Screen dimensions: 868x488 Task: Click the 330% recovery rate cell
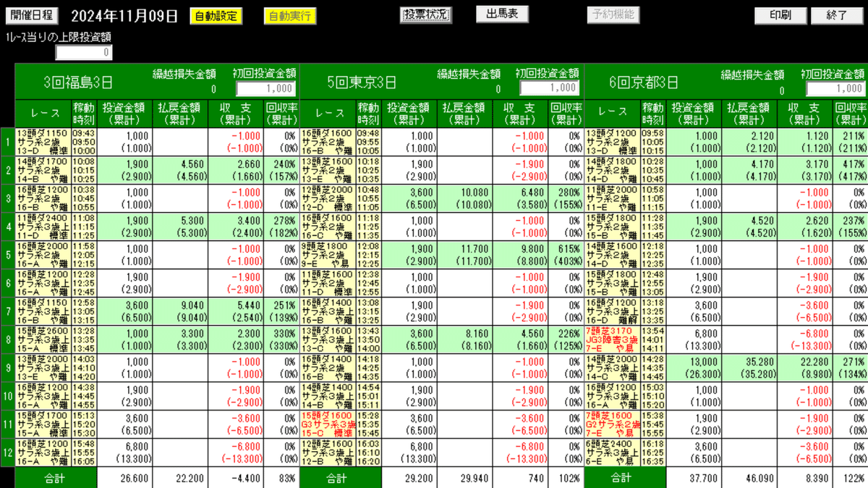pyautogui.click(x=281, y=340)
